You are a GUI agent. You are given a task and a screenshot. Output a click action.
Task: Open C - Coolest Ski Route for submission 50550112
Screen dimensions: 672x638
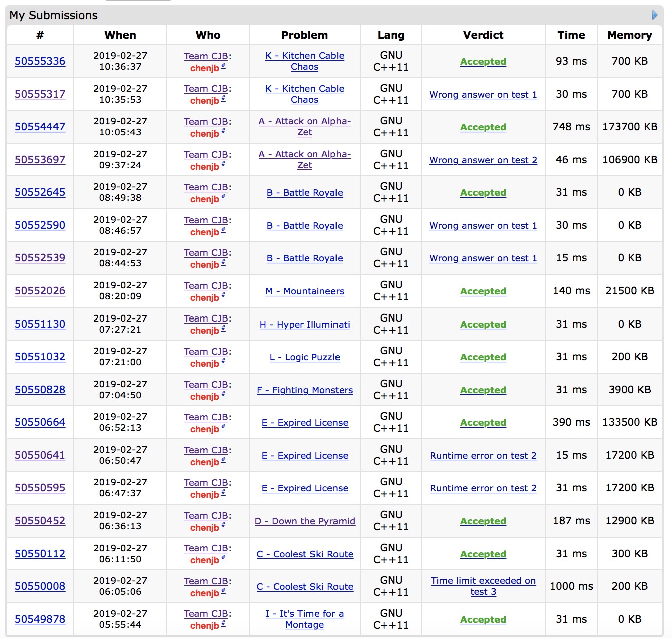304,554
